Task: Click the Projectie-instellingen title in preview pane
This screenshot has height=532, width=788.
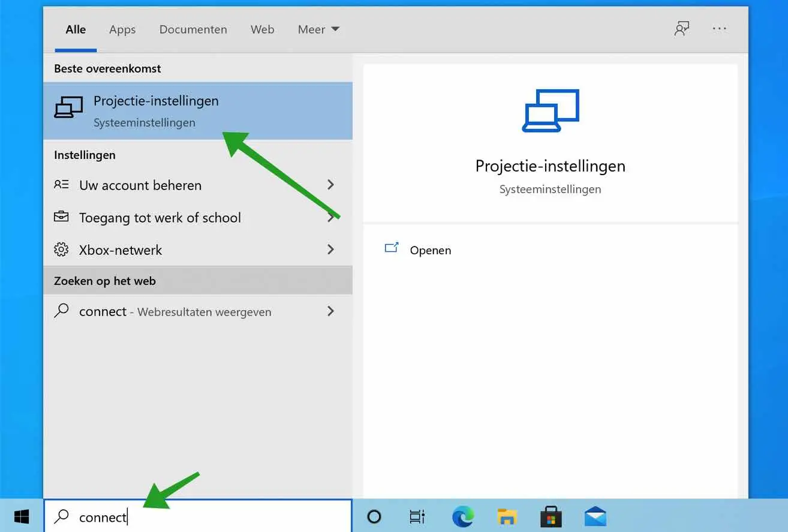Action: click(551, 166)
